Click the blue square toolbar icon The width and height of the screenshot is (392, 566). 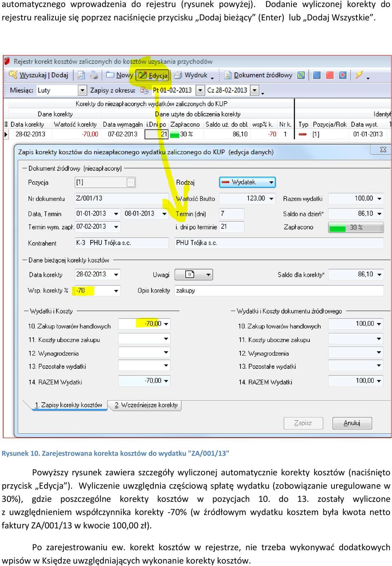pos(317,75)
